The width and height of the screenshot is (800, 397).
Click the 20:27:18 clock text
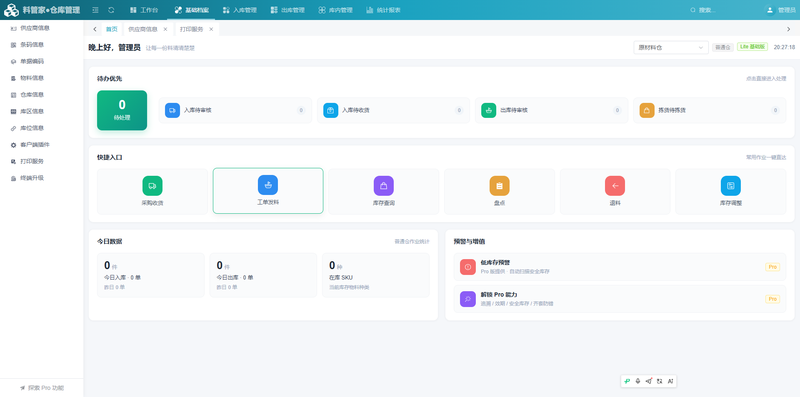(x=784, y=47)
